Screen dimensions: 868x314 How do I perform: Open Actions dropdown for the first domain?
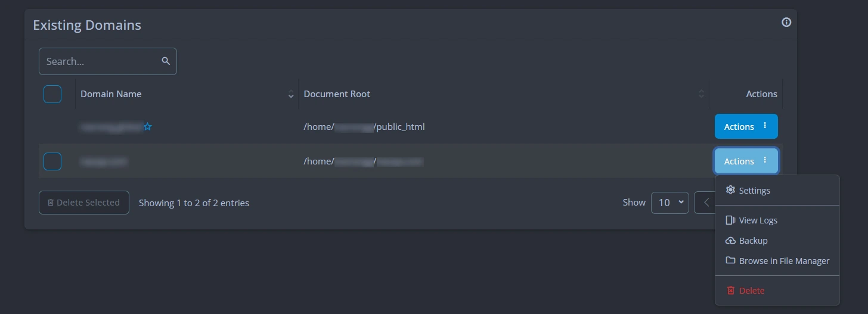click(x=746, y=126)
